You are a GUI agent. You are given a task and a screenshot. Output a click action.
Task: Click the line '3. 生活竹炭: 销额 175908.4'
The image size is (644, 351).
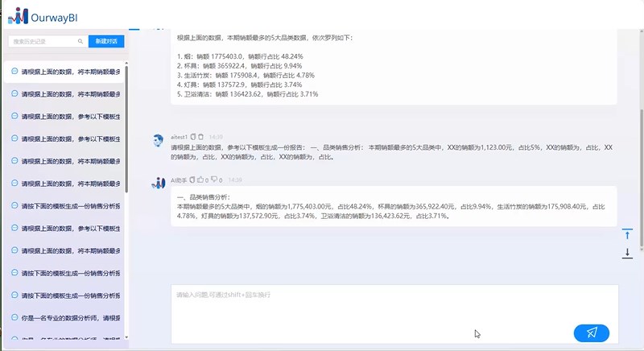tap(246, 76)
